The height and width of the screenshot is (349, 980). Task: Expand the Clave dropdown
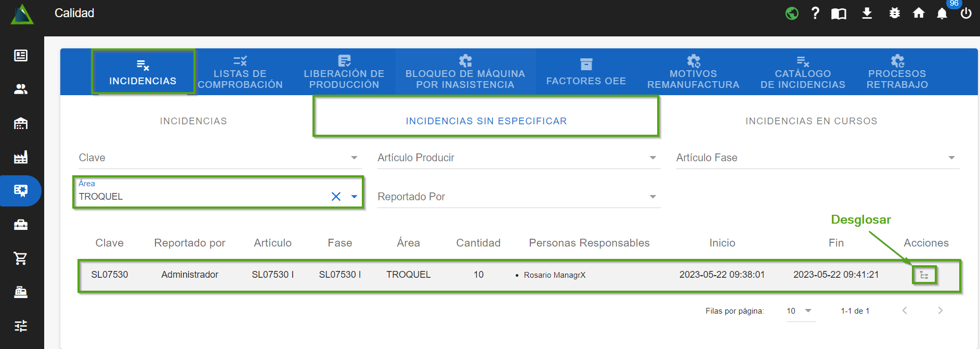[354, 158]
